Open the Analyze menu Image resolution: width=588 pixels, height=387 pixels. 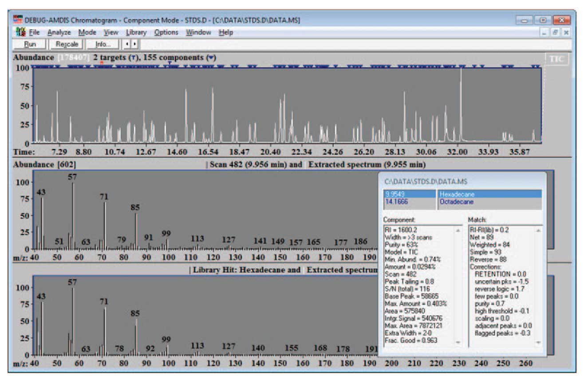tap(59, 32)
